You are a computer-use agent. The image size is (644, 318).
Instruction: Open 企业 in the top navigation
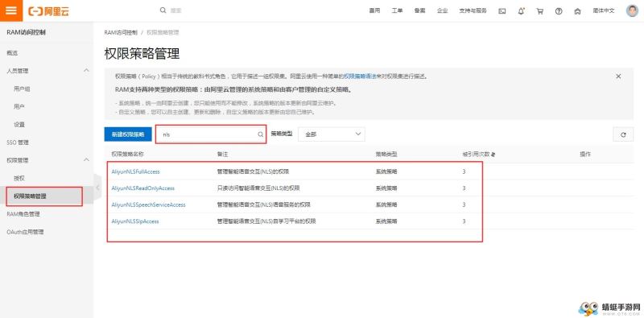[442, 10]
